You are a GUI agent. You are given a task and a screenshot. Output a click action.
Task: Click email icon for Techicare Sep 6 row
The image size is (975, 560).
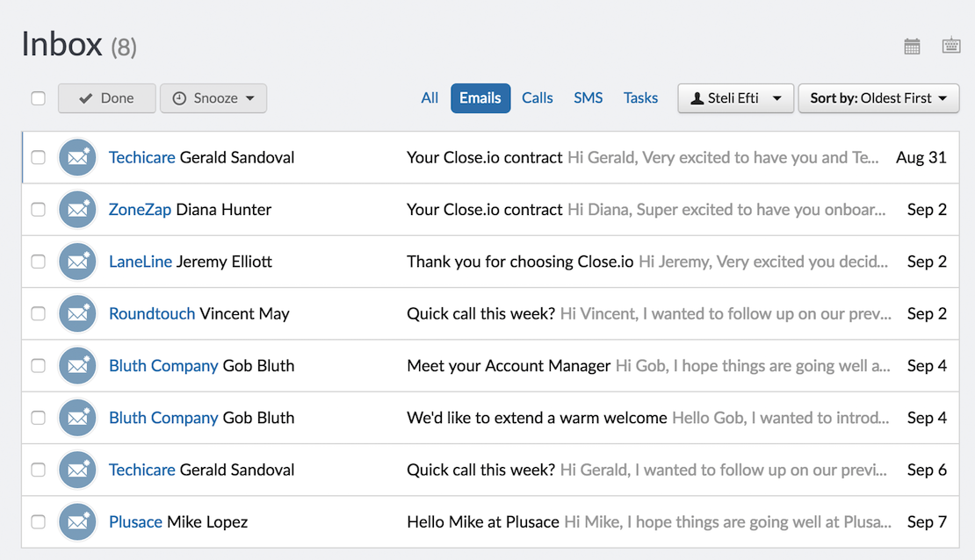pyautogui.click(x=77, y=470)
